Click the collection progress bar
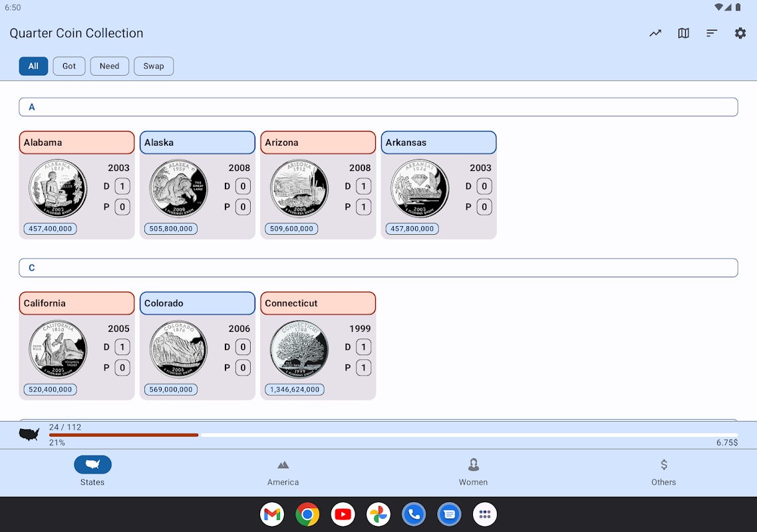The image size is (757, 532). 393,435
